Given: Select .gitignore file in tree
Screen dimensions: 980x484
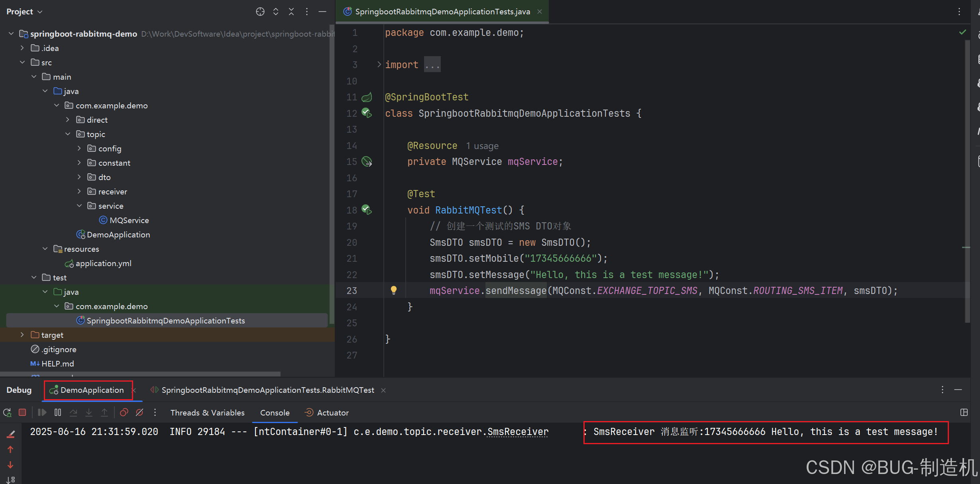Looking at the screenshot, I should [x=54, y=349].
